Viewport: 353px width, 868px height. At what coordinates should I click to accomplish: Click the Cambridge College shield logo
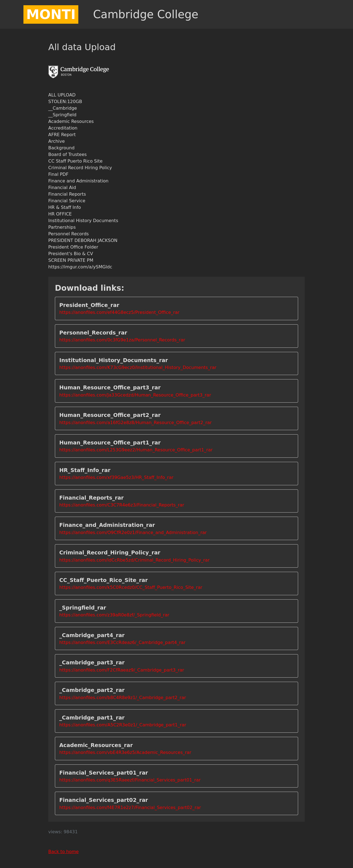tap(79, 72)
